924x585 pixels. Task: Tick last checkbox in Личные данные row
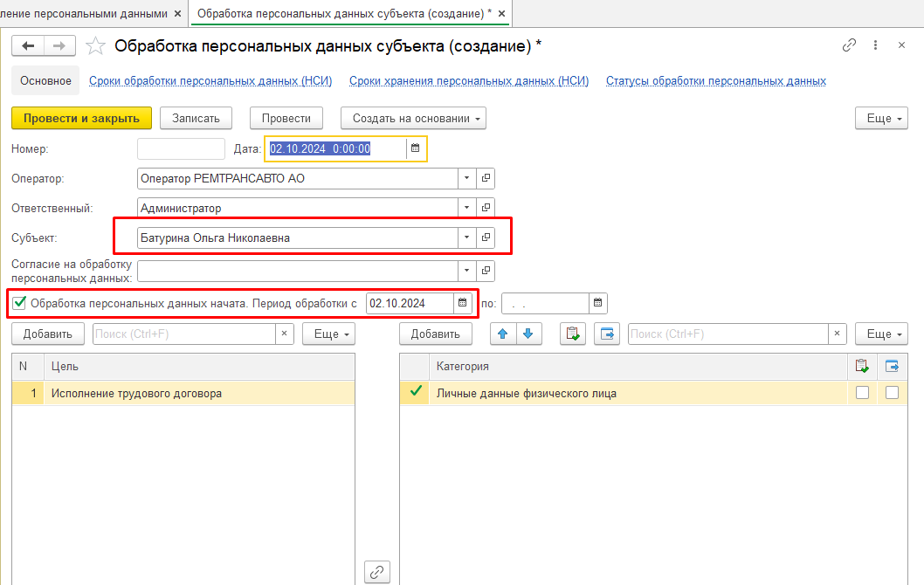click(892, 393)
